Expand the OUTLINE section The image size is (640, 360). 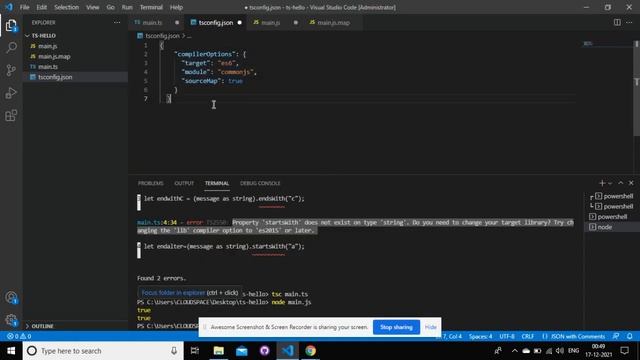coord(40,326)
